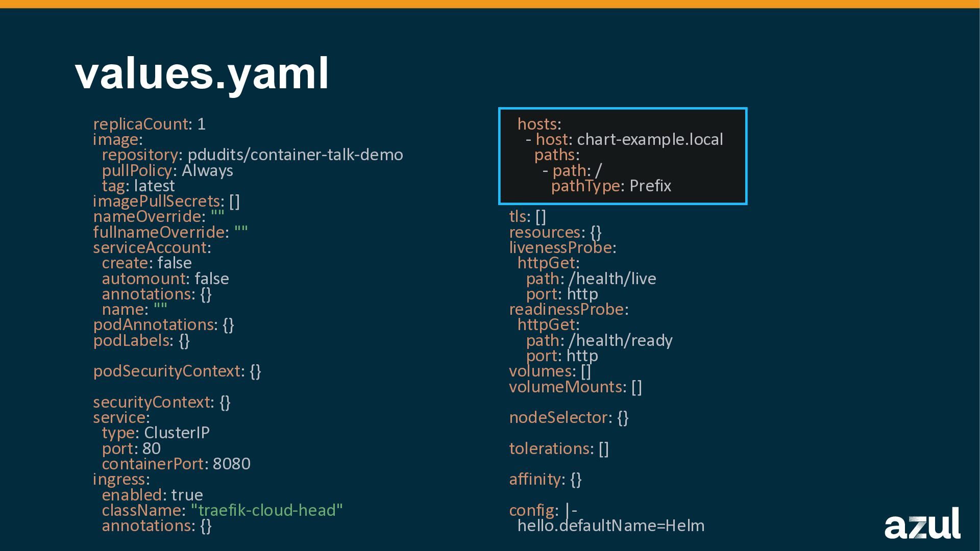Click the pullPolicy Always line
Image resolution: width=980 pixels, height=551 pixels.
coord(167,170)
